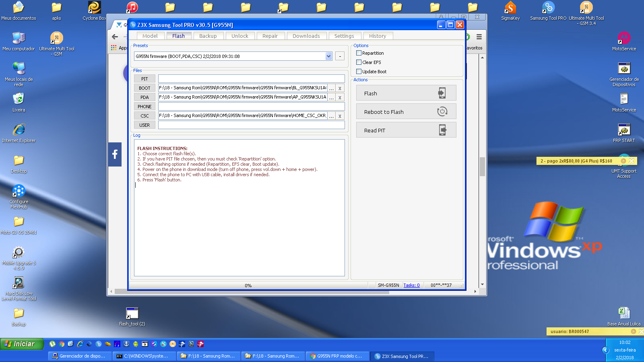Switch to the Model tab
This screenshot has height=362, width=644.
tap(150, 36)
